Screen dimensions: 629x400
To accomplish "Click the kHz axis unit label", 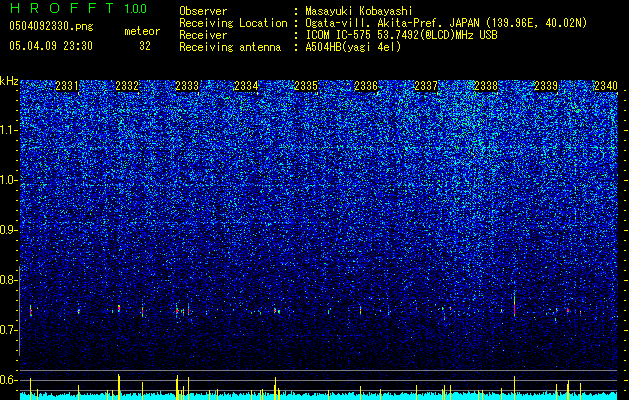I will tap(9, 81).
